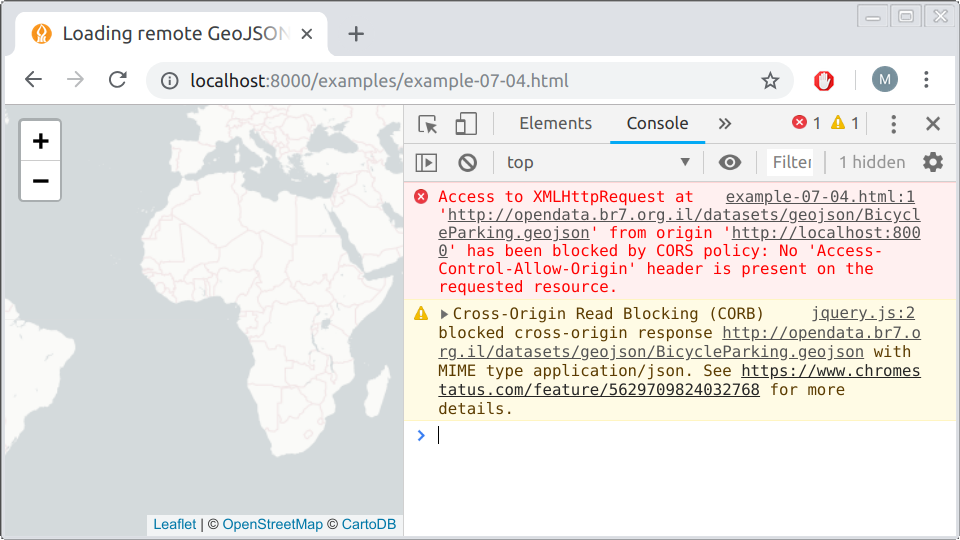This screenshot has height=540, width=960.
Task: Reload the current page
Action: click(118, 80)
